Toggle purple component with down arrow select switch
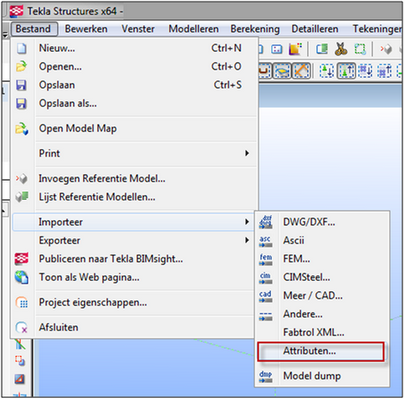405x399 pixels. click(365, 71)
